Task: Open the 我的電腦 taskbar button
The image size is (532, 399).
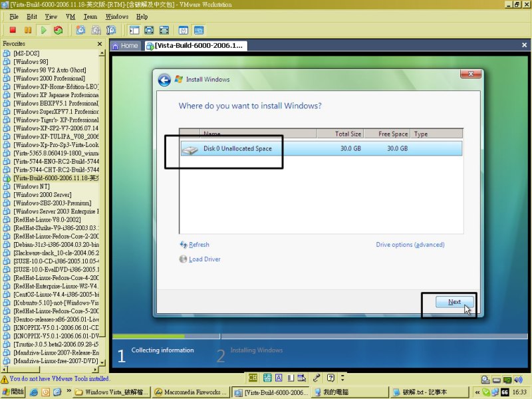Action: (x=348, y=392)
